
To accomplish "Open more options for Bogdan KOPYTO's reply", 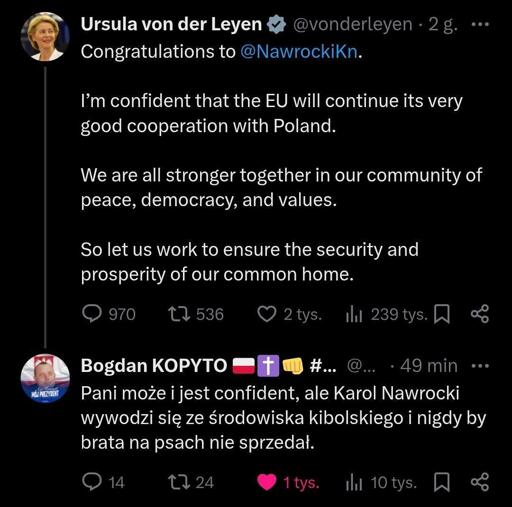I will coord(480,366).
